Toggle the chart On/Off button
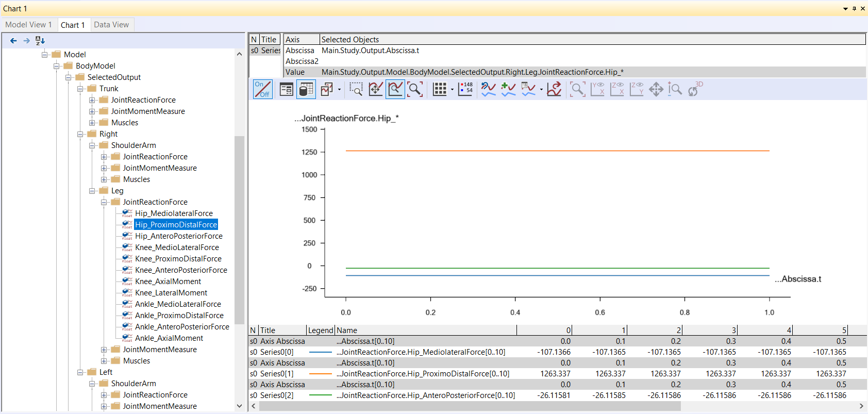 pyautogui.click(x=262, y=89)
